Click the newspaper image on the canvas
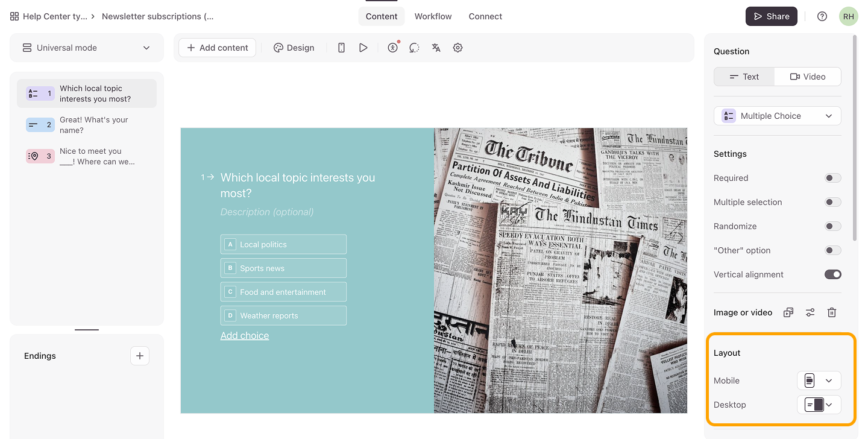Screen dimensions: 868x439 pos(561,270)
